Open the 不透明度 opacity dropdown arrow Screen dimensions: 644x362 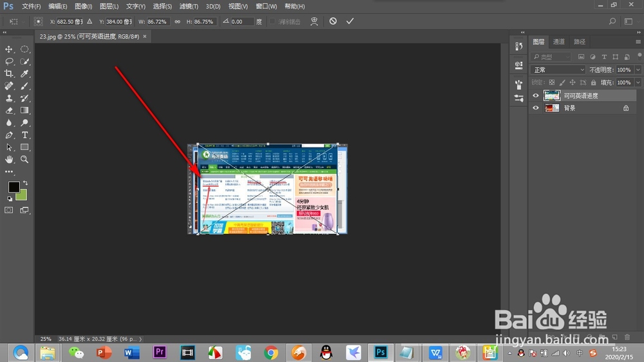point(638,70)
